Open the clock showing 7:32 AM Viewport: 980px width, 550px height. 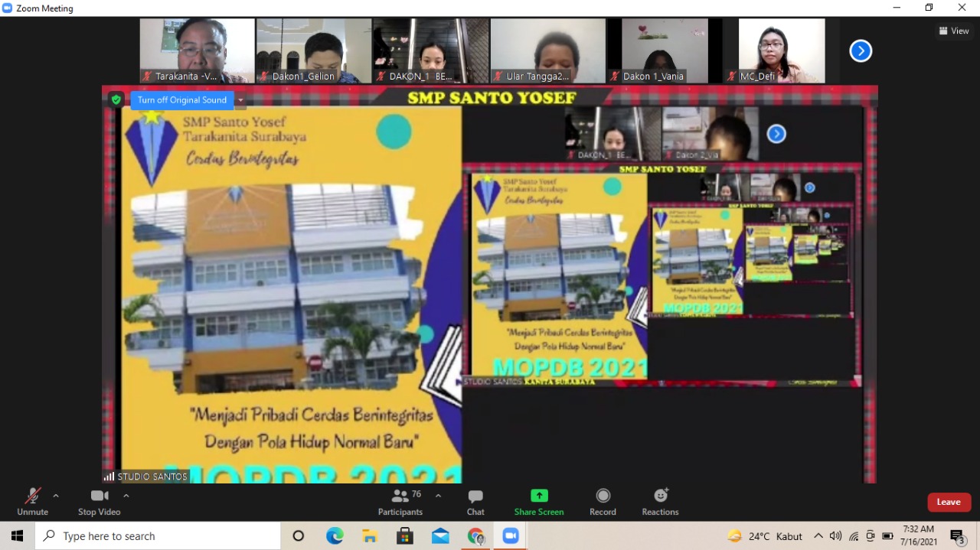(918, 535)
